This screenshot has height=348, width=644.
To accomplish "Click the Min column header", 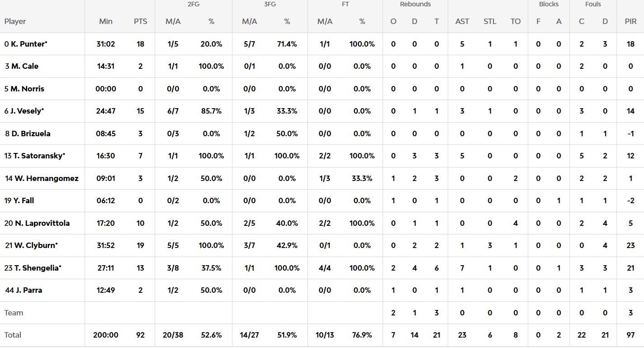I will click(106, 21).
